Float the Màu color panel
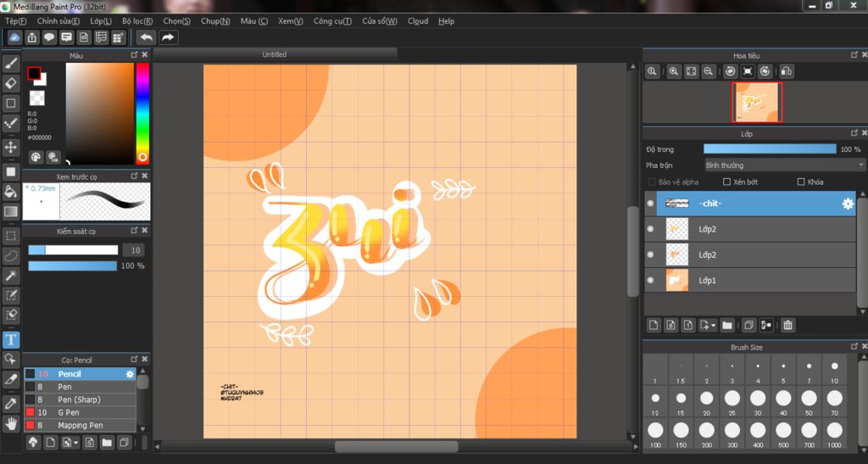The height and width of the screenshot is (464, 868). (x=134, y=55)
